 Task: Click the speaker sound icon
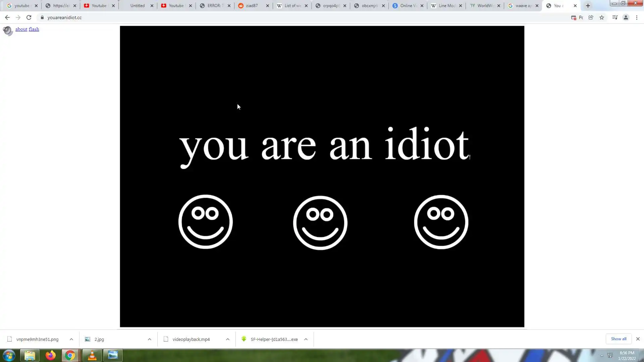tap(7, 31)
